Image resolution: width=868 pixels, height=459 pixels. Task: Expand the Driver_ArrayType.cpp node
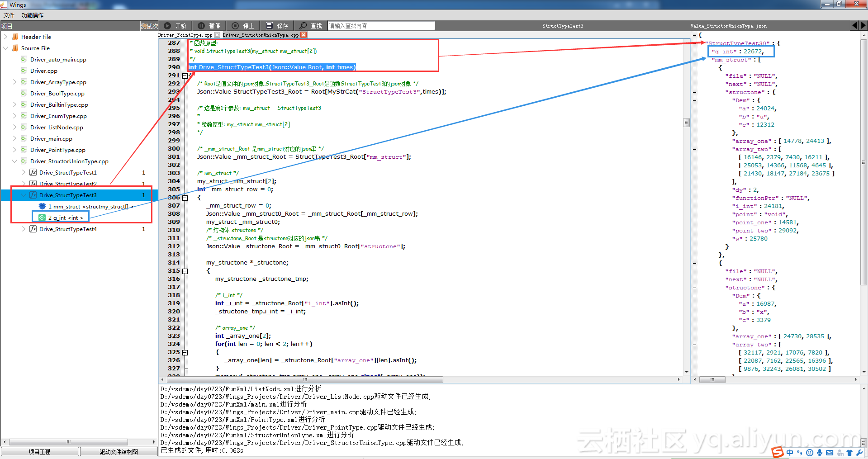tap(14, 82)
